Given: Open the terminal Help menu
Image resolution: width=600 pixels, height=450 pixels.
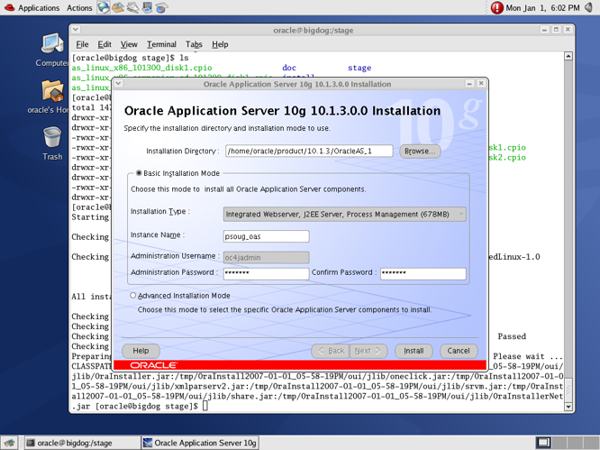Looking at the screenshot, I should coord(220,44).
